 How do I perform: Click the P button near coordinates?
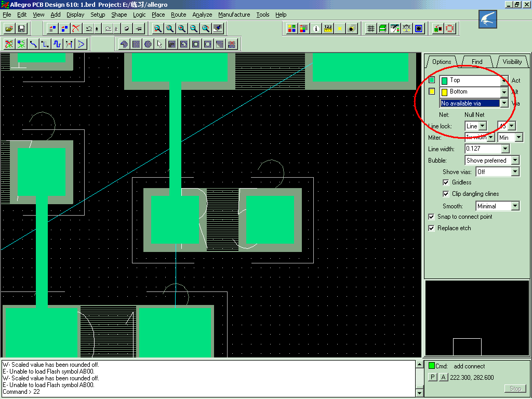click(432, 377)
